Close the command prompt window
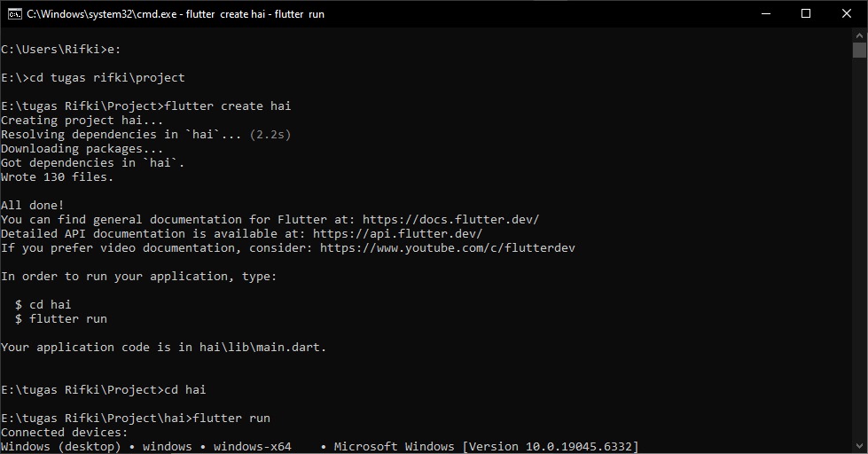Viewport: 868px width, 454px height. point(847,13)
